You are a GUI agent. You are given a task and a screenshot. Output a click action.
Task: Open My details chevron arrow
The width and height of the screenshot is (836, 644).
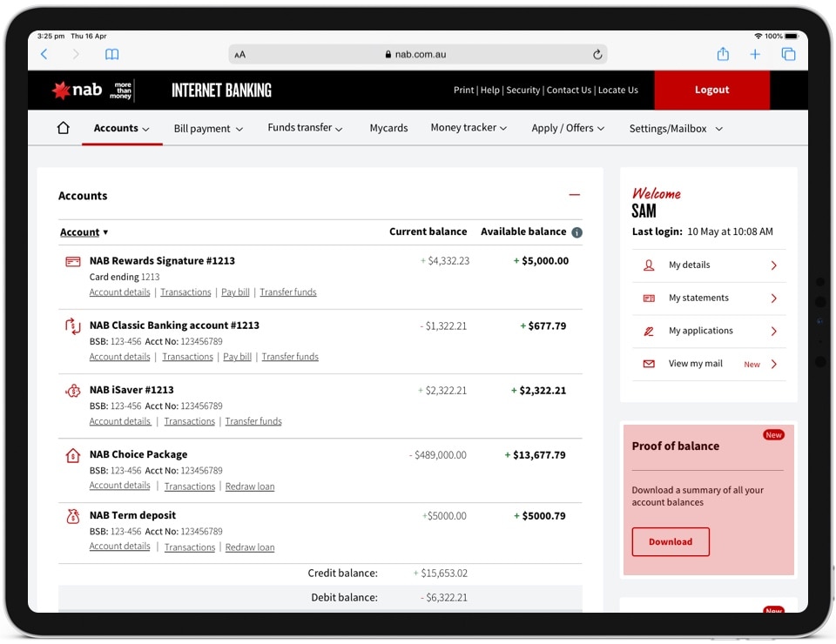pos(773,265)
